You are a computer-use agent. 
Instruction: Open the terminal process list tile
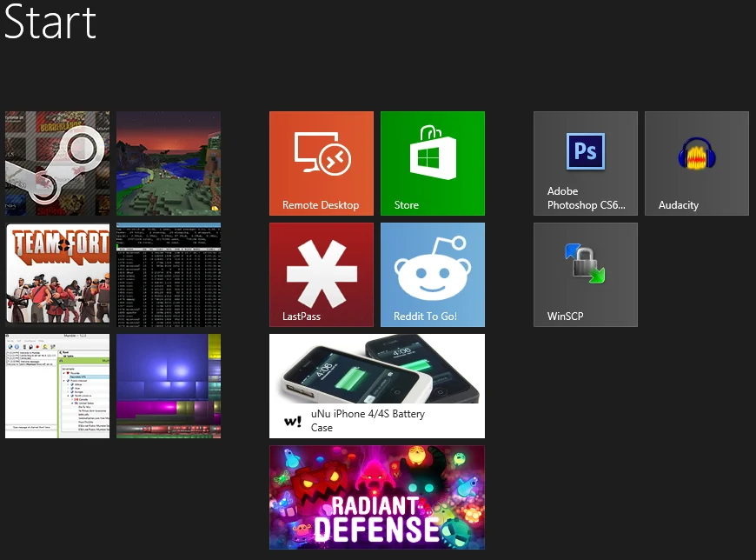(168, 274)
